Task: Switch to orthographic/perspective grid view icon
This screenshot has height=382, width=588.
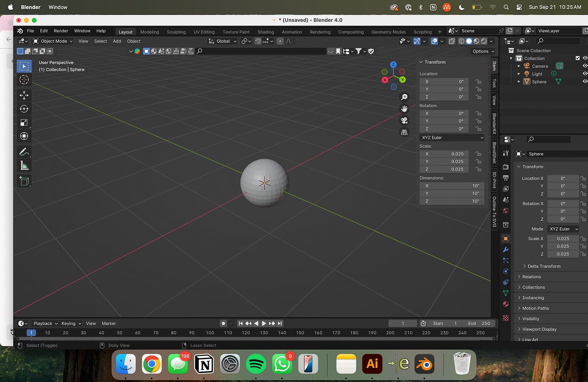Action: 404,132
